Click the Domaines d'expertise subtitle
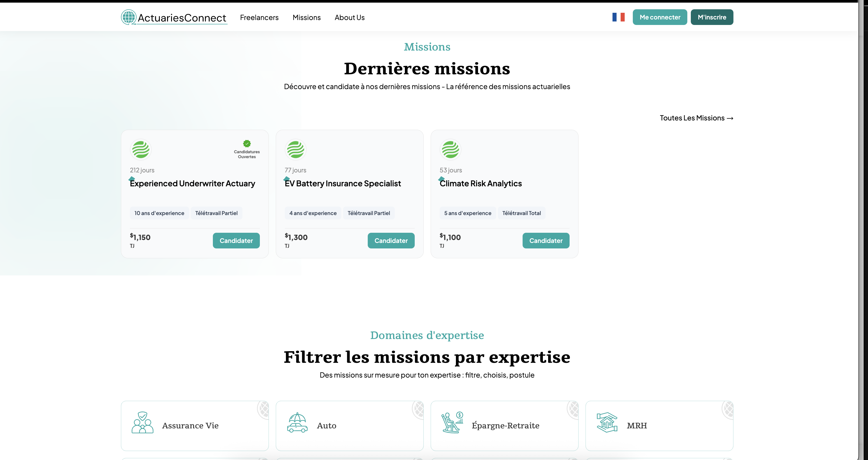This screenshot has height=460, width=868. [427, 335]
